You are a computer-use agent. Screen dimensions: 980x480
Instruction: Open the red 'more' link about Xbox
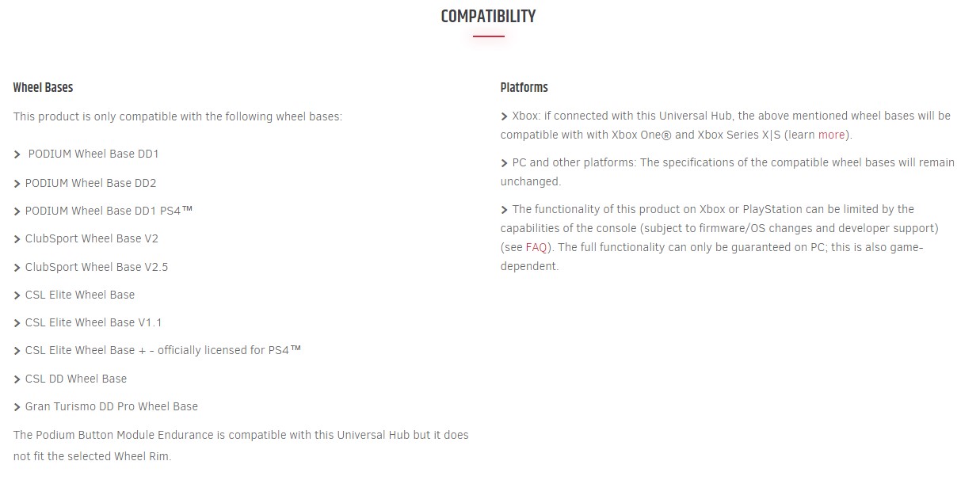tap(831, 135)
